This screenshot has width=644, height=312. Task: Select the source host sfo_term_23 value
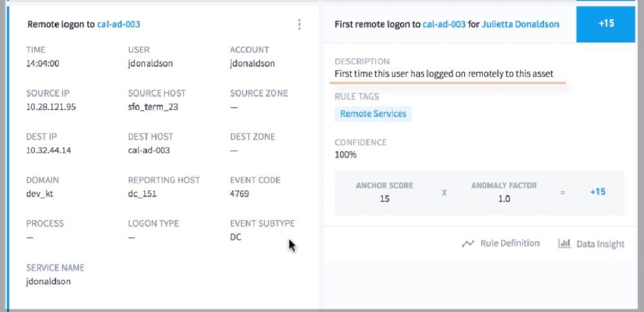point(153,107)
